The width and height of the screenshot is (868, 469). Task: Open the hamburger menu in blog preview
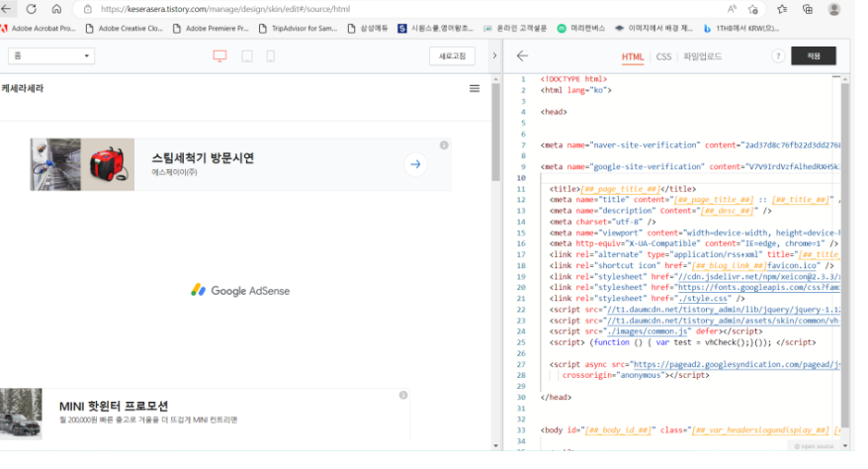(475, 89)
